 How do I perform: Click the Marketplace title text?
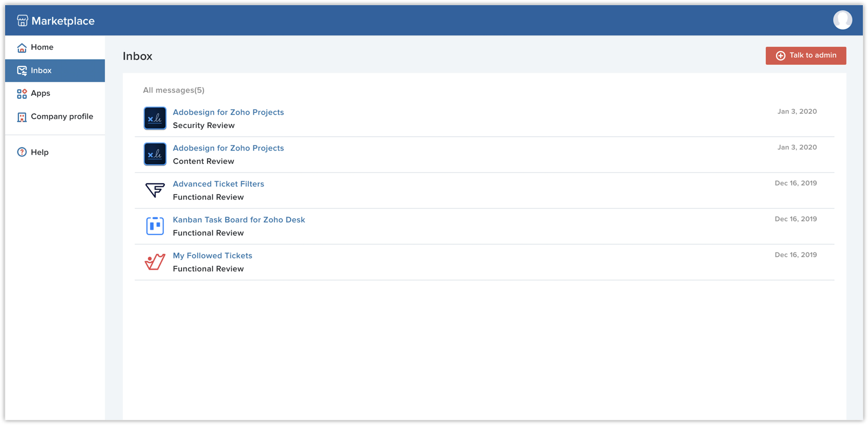(x=63, y=21)
